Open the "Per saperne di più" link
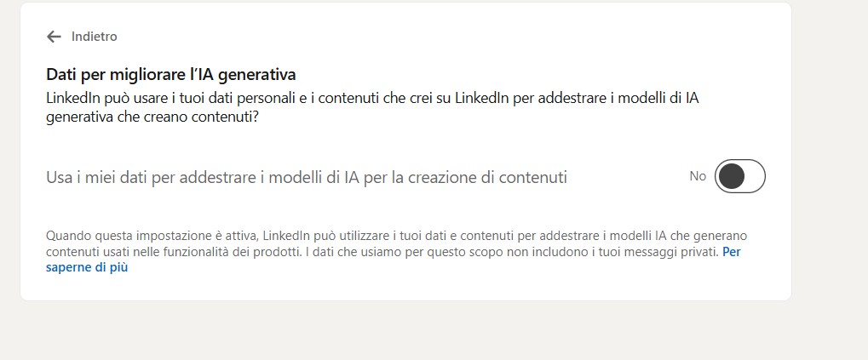The image size is (868, 360). tap(85, 267)
